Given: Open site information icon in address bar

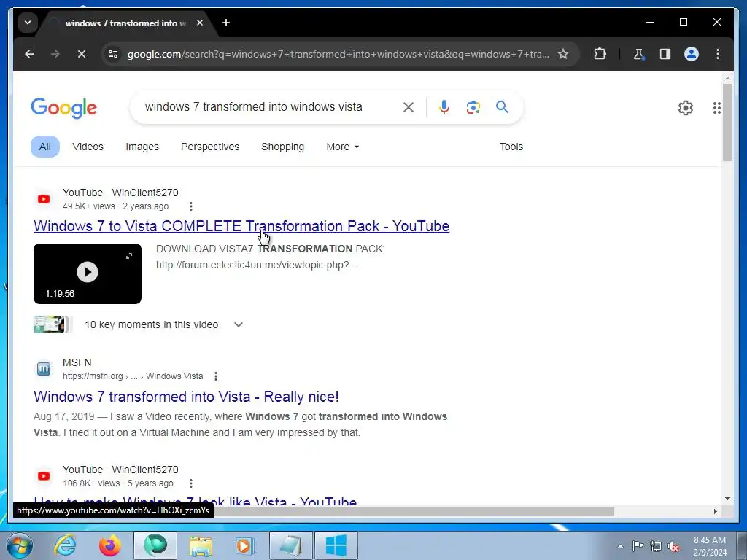Looking at the screenshot, I should coord(113,54).
